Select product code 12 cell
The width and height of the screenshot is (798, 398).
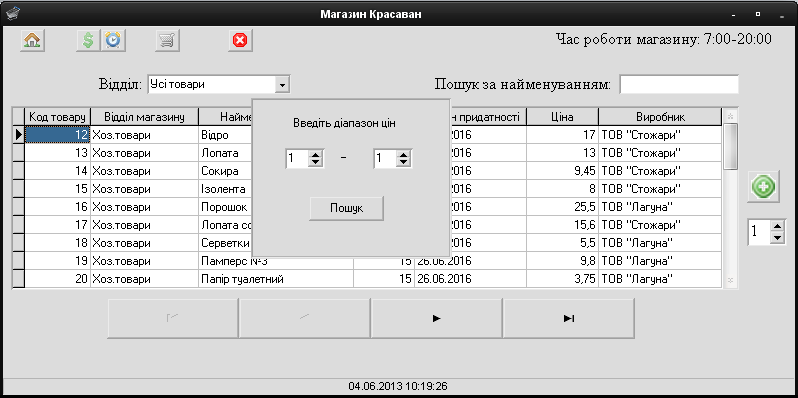[58, 135]
